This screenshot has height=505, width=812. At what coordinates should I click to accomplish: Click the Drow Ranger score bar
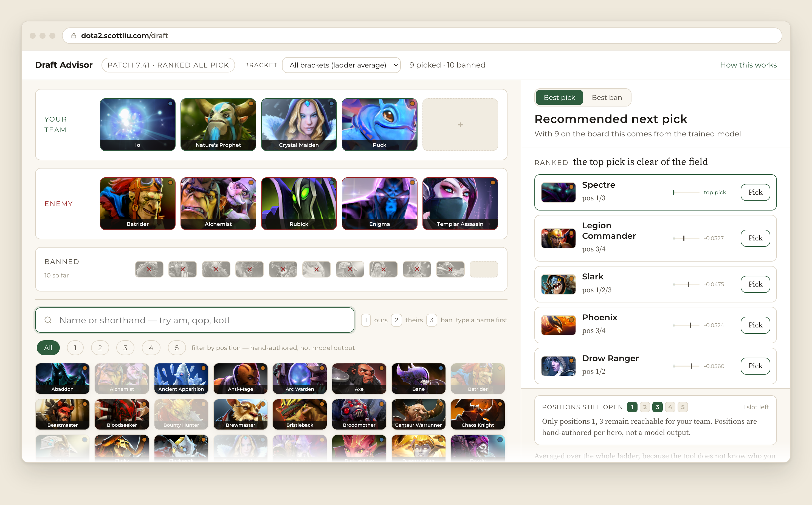(686, 366)
